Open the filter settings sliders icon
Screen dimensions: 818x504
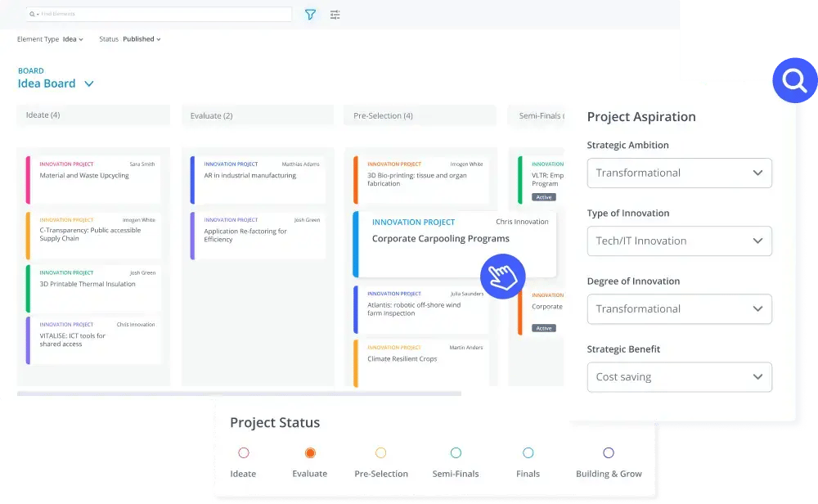(335, 15)
